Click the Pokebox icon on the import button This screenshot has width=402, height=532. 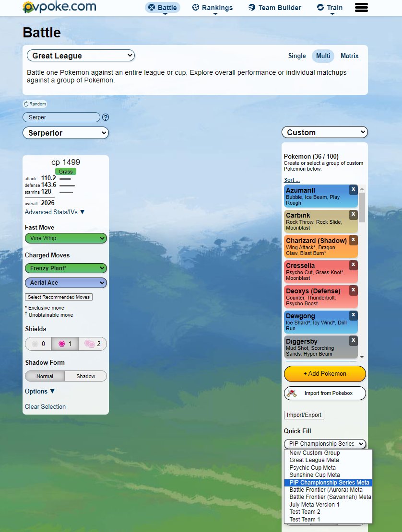(292, 393)
